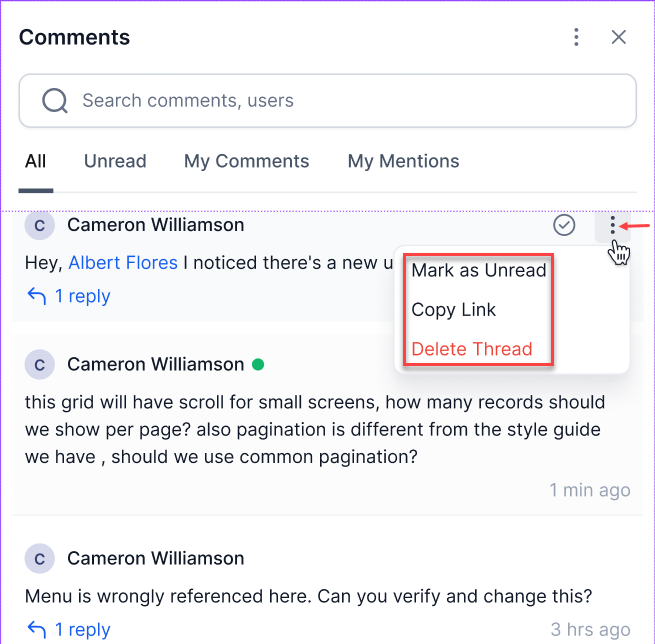Choose Copy Link from the menu
This screenshot has width=655, height=644.
click(453, 310)
